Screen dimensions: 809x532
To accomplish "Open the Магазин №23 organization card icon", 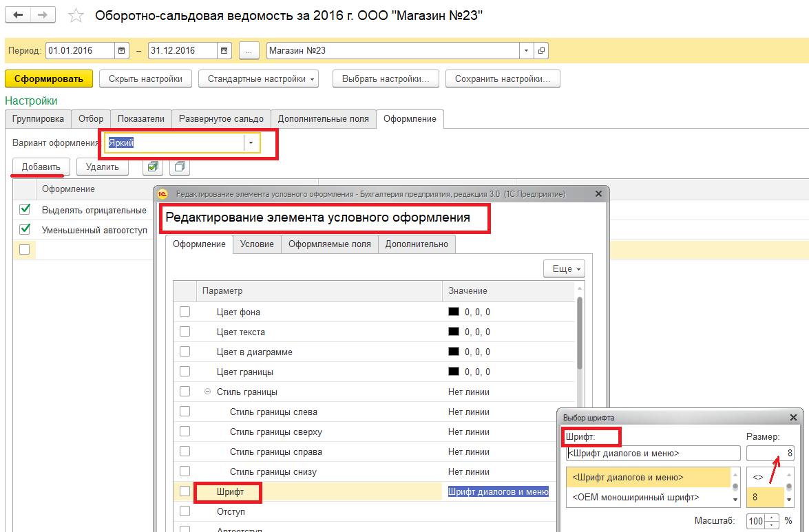I will 541,51.
